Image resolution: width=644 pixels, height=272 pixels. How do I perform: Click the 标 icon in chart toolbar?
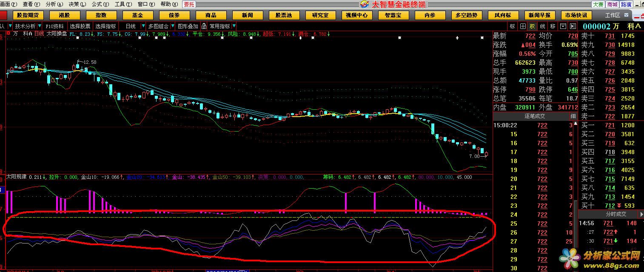512,26
